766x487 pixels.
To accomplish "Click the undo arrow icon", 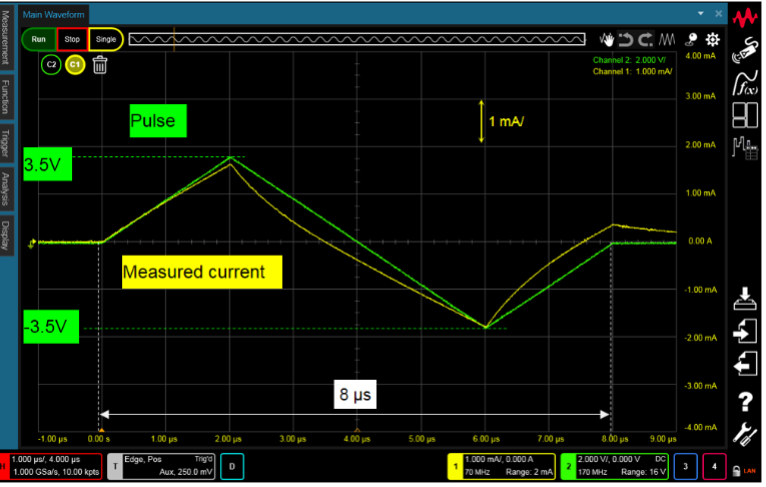I will pyautogui.click(x=626, y=40).
